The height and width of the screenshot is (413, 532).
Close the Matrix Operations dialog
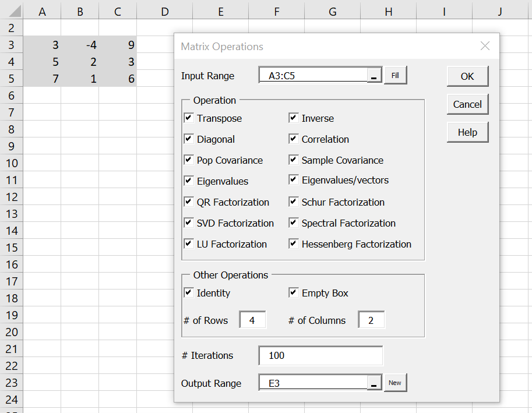click(485, 46)
